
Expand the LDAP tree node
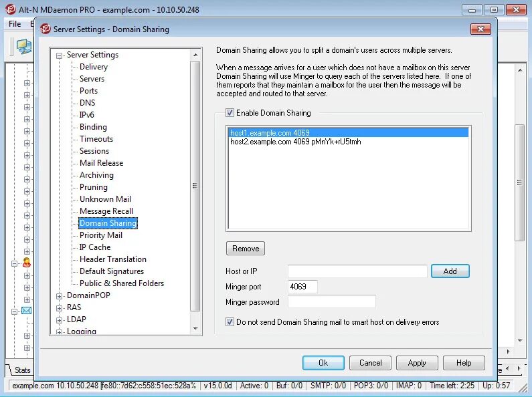pos(59,320)
